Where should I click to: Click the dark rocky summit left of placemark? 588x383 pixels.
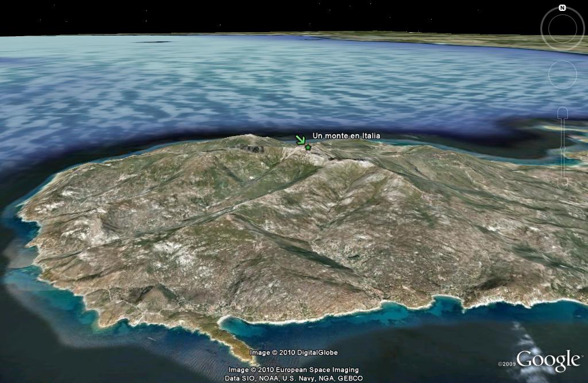click(253, 148)
